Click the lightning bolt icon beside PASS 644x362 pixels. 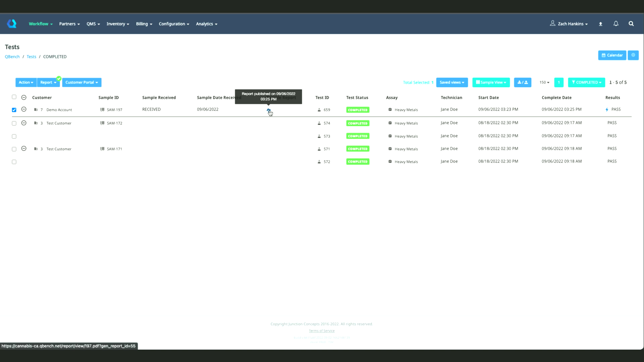point(607,110)
